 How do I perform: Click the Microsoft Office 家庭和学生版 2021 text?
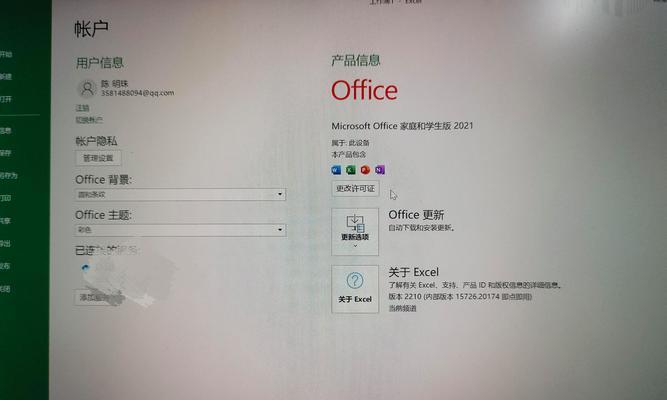click(402, 126)
